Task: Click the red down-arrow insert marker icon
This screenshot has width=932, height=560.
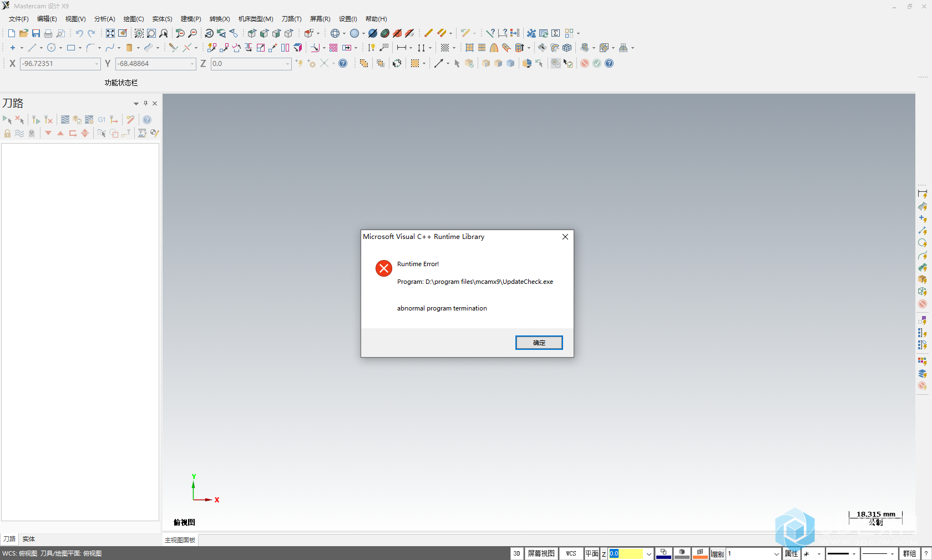Action: click(x=48, y=133)
